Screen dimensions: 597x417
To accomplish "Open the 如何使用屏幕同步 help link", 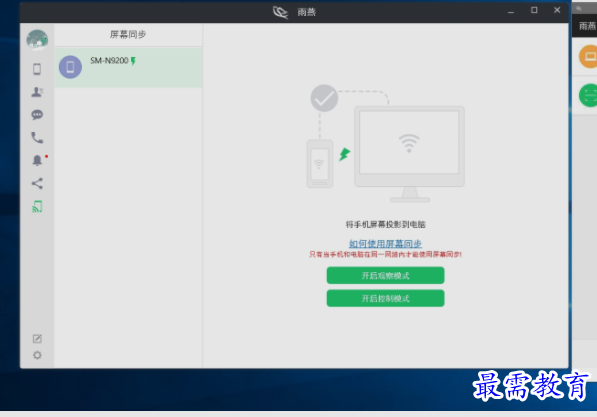I will click(x=385, y=243).
